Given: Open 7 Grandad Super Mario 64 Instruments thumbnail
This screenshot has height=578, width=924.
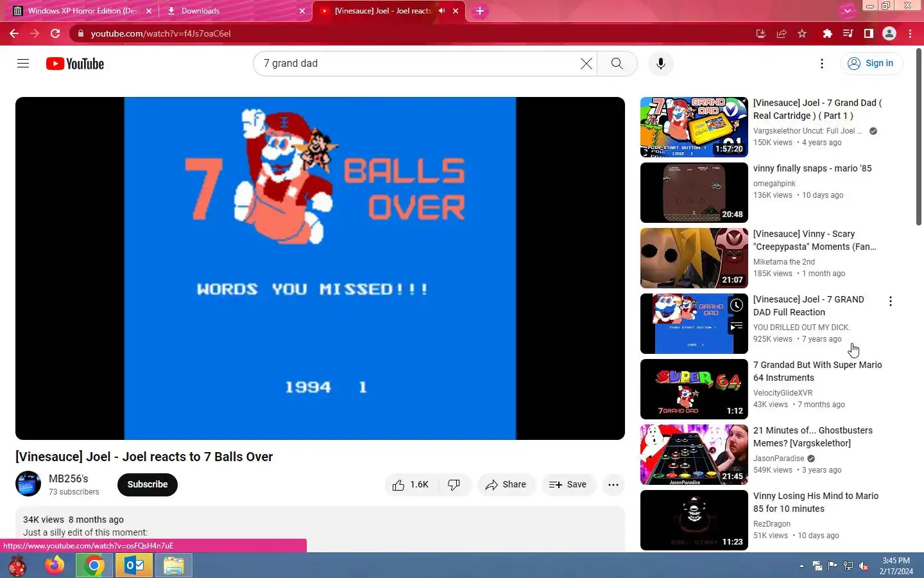Looking at the screenshot, I should [x=694, y=389].
